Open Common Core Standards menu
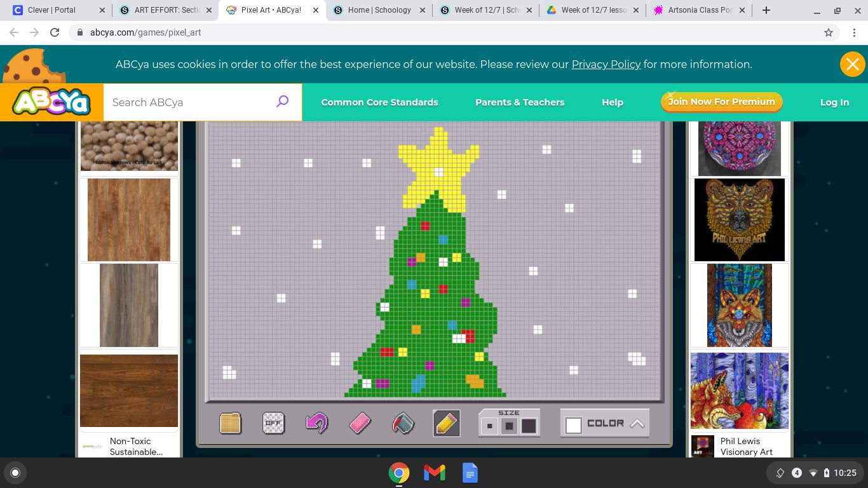The height and width of the screenshot is (488, 868). click(x=379, y=102)
